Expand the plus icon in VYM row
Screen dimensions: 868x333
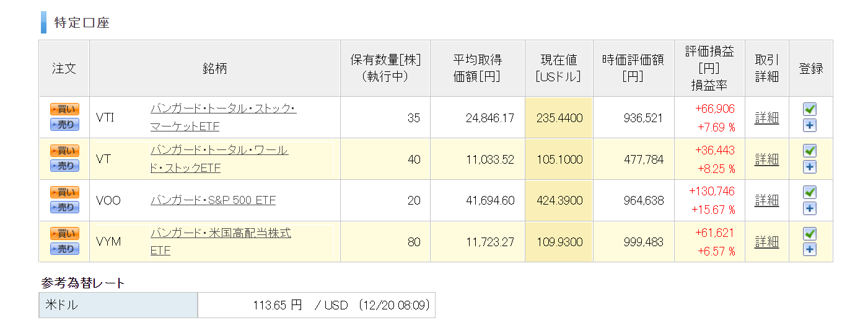click(810, 250)
